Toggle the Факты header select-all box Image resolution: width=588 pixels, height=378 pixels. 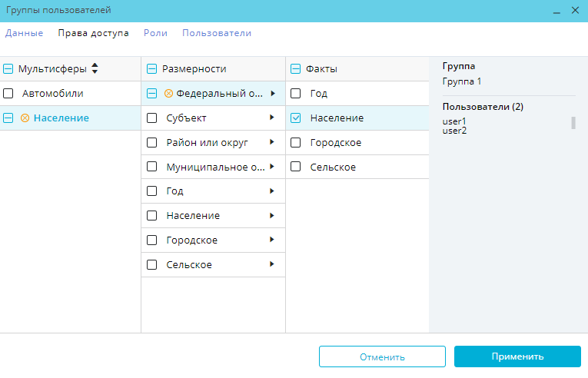tap(296, 68)
